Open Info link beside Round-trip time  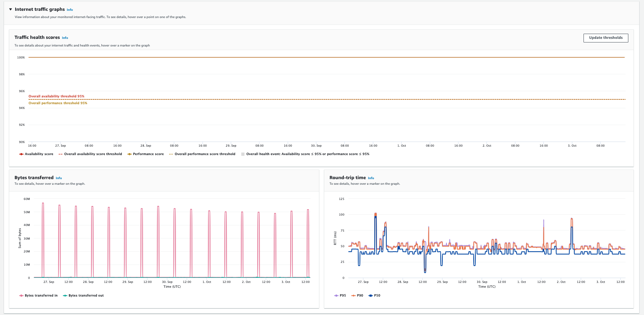pyautogui.click(x=371, y=178)
